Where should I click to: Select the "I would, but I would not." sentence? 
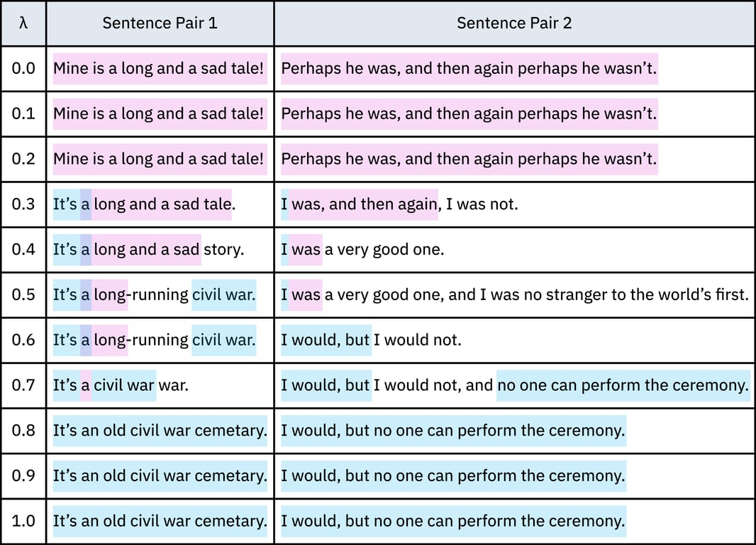371,340
